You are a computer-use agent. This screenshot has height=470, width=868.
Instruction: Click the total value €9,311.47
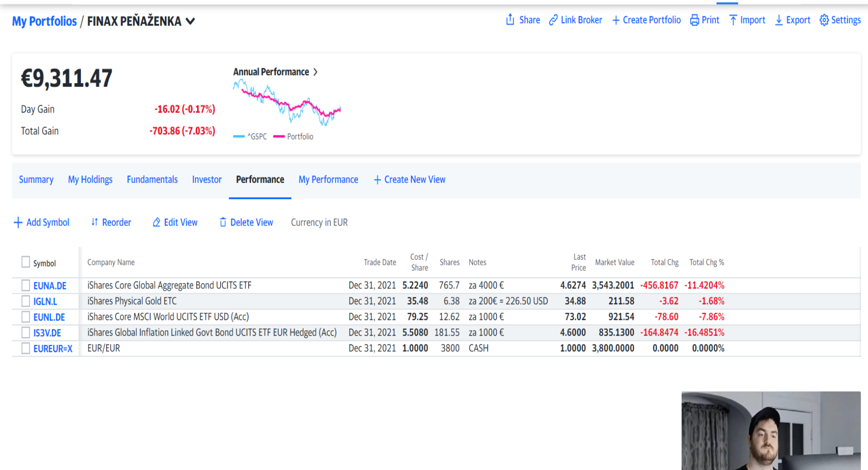(x=66, y=78)
